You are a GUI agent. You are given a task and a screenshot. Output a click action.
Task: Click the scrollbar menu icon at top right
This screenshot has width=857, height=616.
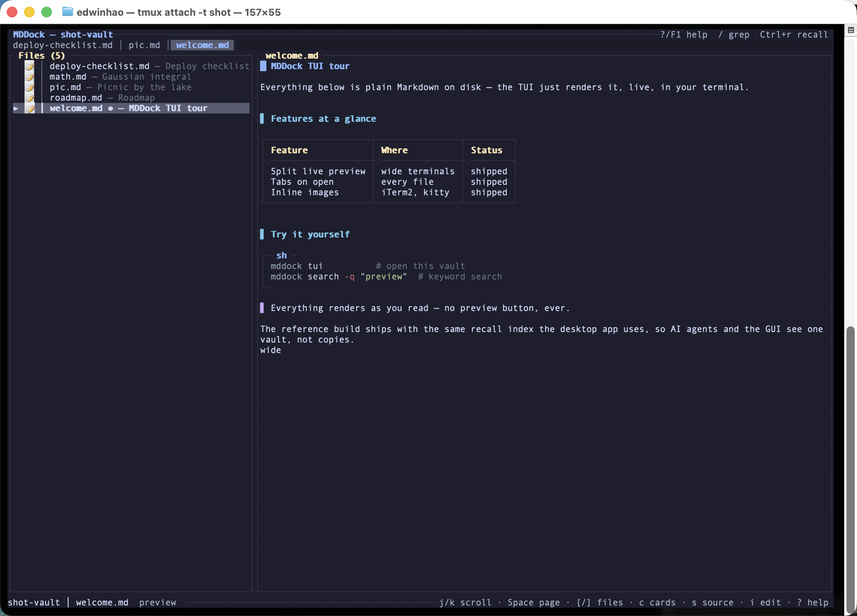click(851, 30)
